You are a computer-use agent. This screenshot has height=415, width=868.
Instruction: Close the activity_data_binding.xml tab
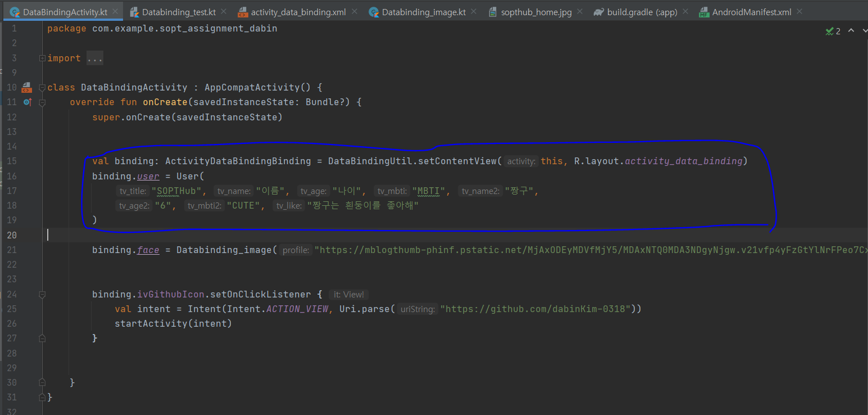pos(354,12)
